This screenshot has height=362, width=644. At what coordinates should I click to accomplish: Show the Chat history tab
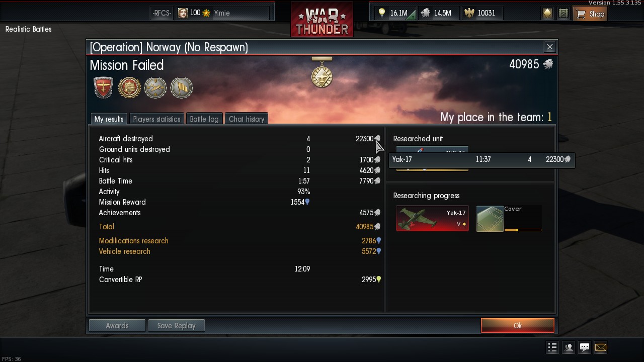click(247, 119)
